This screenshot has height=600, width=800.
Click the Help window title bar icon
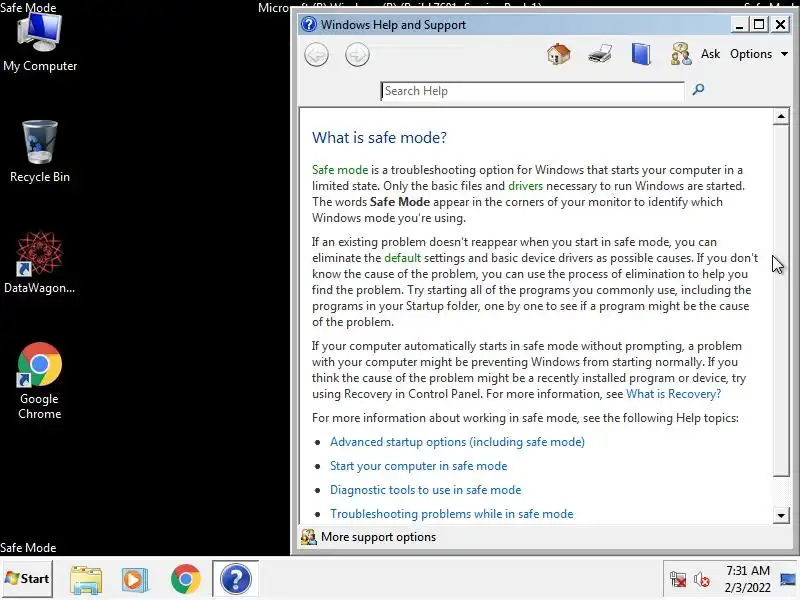click(x=309, y=24)
